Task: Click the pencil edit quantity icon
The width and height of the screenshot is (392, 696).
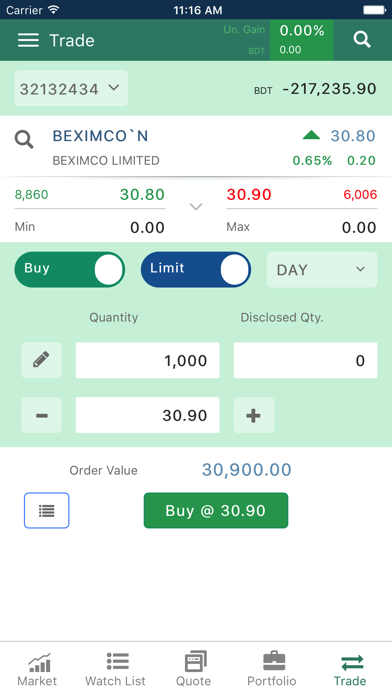Action: pyautogui.click(x=41, y=360)
